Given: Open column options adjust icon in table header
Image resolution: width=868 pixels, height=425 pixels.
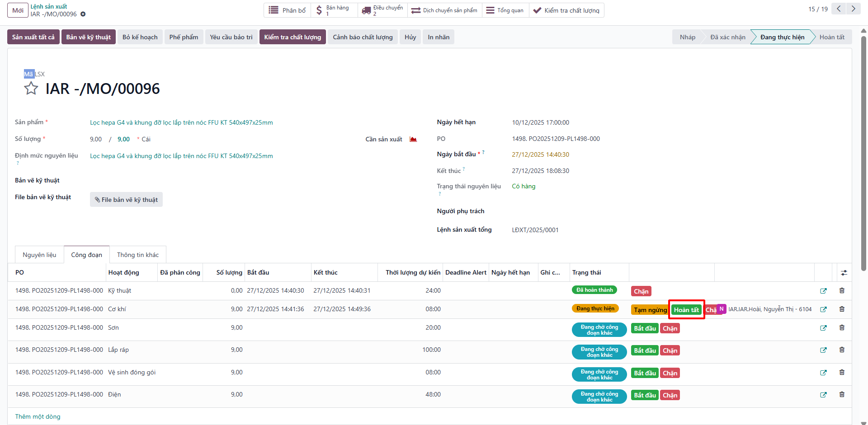Looking at the screenshot, I should (x=844, y=273).
